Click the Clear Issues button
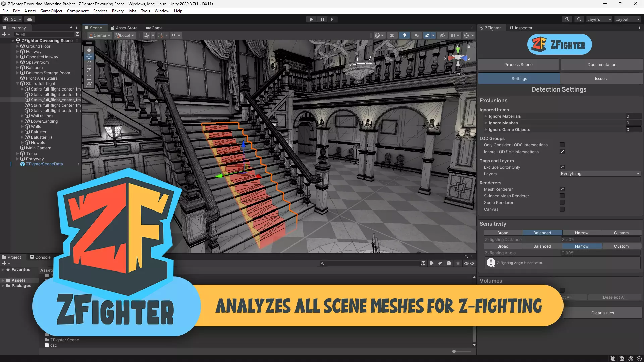 click(602, 313)
